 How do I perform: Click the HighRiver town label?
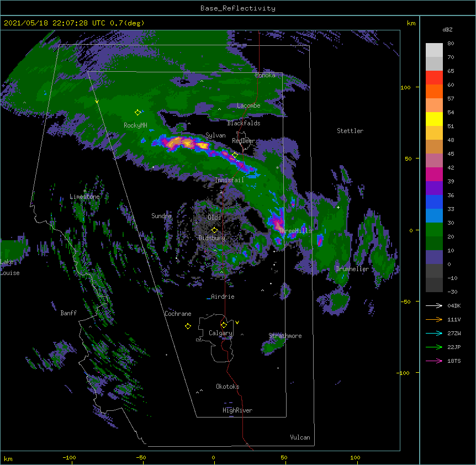(x=237, y=410)
